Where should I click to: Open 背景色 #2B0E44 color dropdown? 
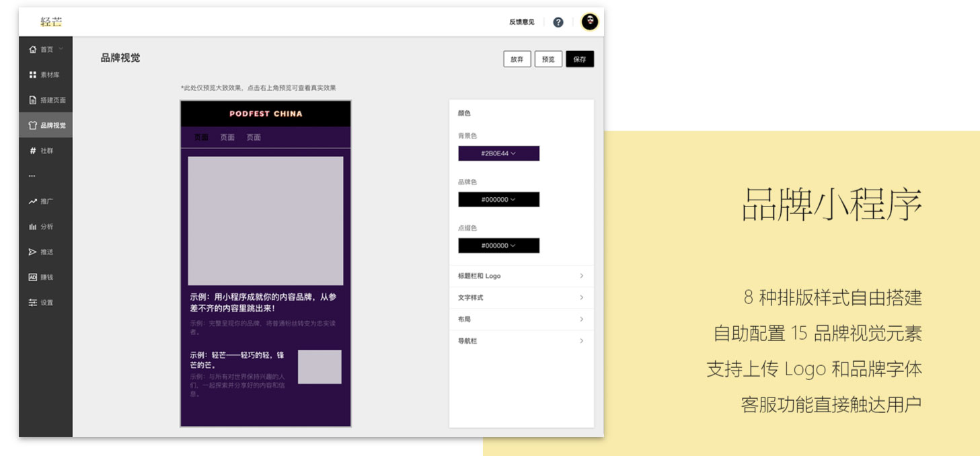[498, 153]
